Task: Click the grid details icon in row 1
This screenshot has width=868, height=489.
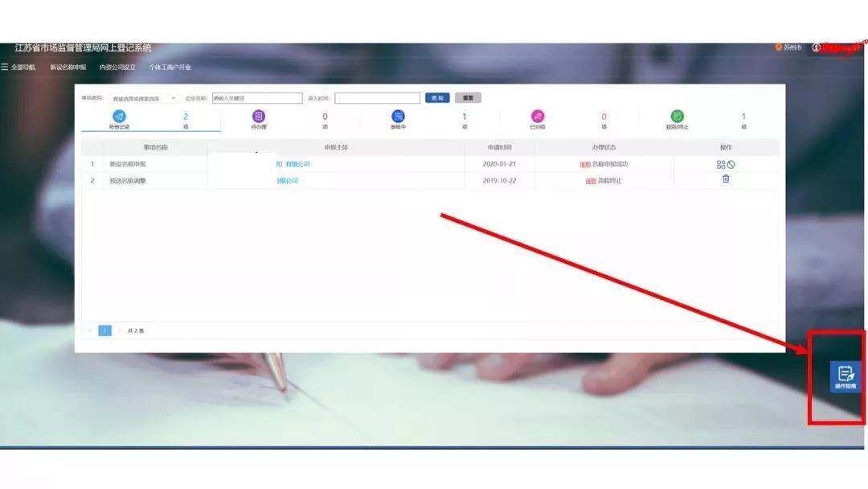Action: coord(721,165)
